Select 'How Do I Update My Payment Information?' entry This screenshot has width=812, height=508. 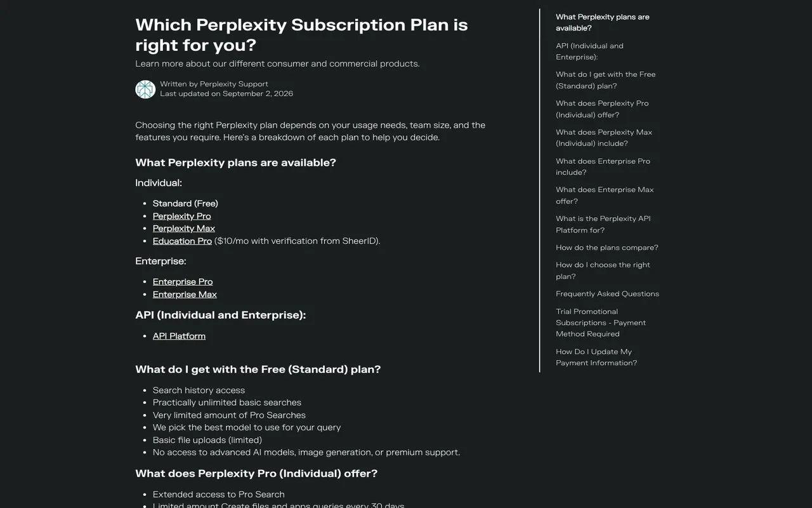coord(596,357)
